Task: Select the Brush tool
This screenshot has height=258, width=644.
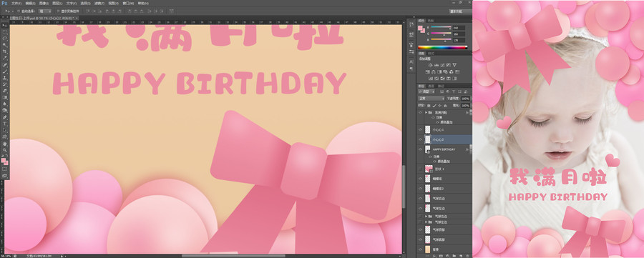Action: [5, 71]
